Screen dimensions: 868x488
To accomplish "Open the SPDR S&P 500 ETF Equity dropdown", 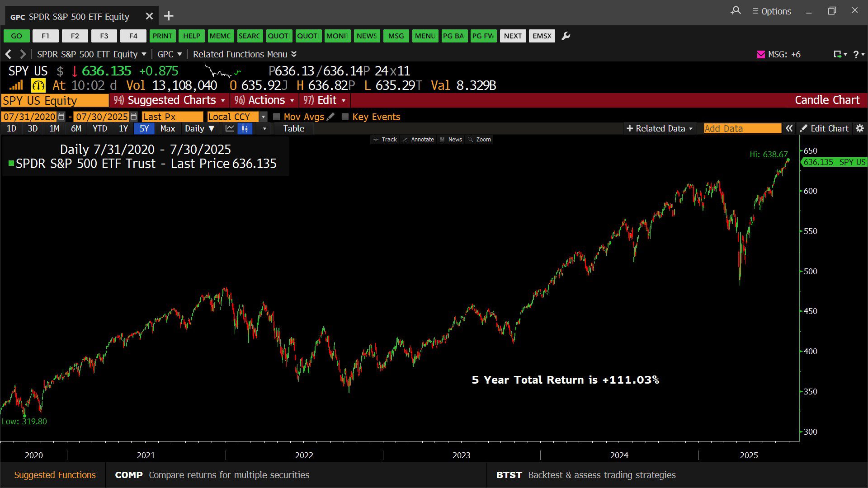I will coord(92,54).
